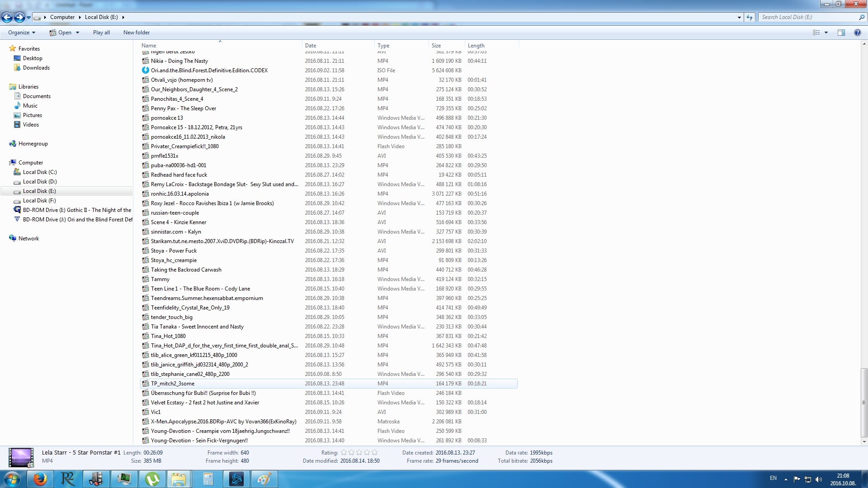The width and height of the screenshot is (868, 488).
Task: Open the recent pages dropdown arrow
Action: [x=28, y=18]
